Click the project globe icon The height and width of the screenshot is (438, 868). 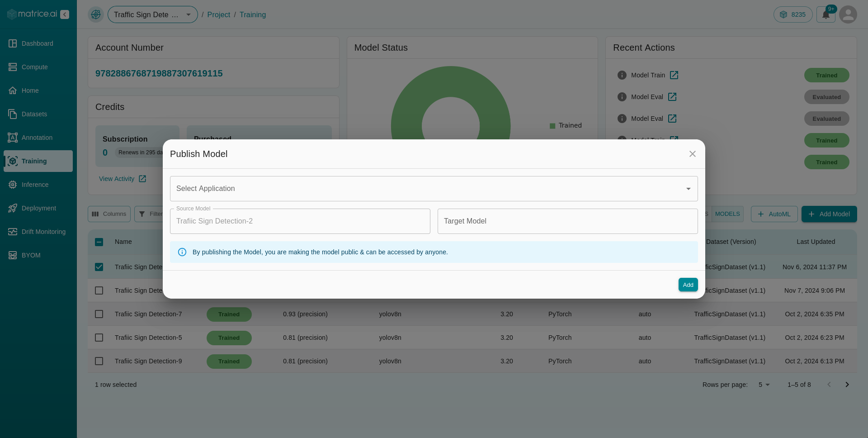[96, 14]
